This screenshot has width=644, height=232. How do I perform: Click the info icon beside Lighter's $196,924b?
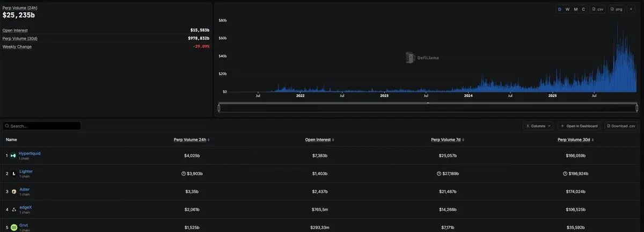pos(565,173)
